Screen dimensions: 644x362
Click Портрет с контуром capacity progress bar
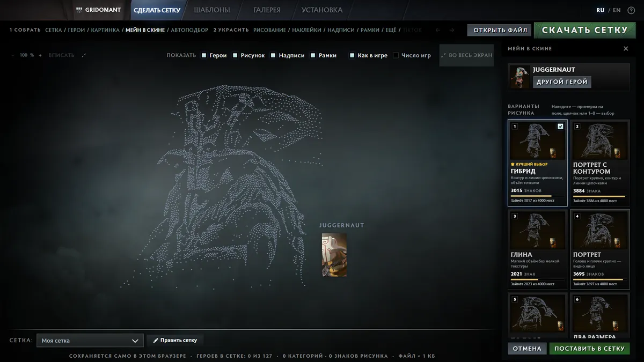pyautogui.click(x=600, y=196)
